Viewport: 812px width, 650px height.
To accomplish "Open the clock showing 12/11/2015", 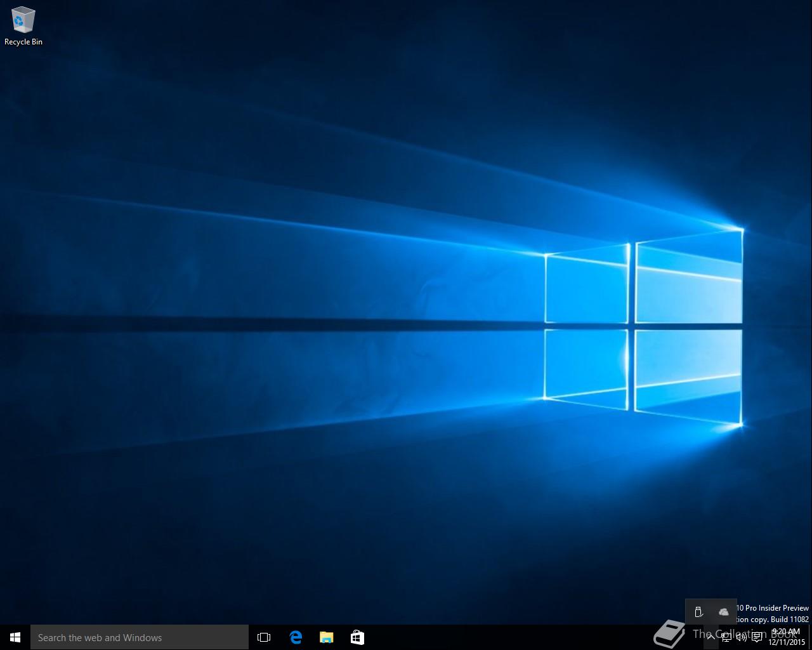I will point(786,637).
